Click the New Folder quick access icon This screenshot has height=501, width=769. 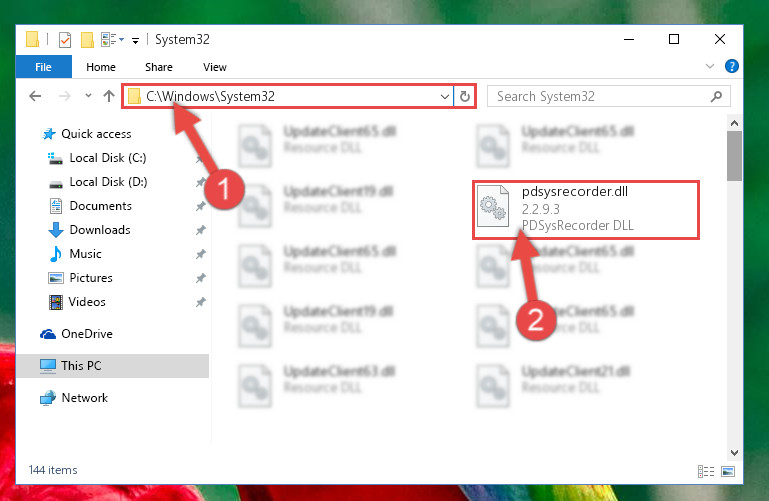pyautogui.click(x=87, y=40)
